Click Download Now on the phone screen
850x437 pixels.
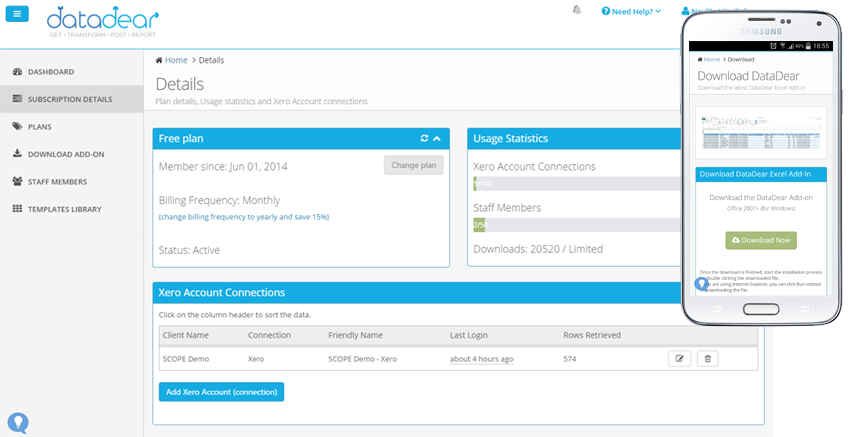point(761,240)
